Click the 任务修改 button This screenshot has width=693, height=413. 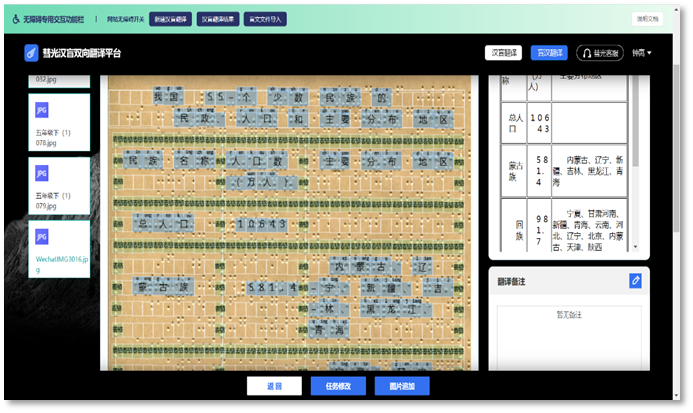click(x=338, y=386)
